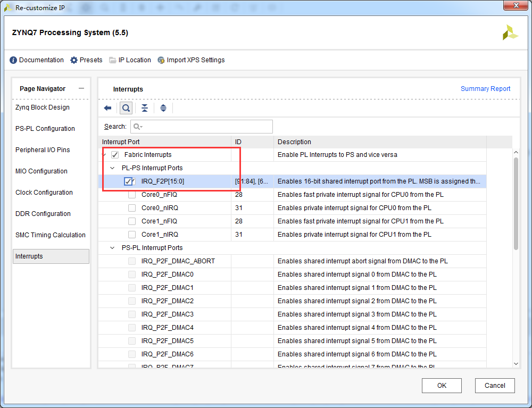Open the DDR Configuration page
Screen dimensions: 532x408
point(43,214)
